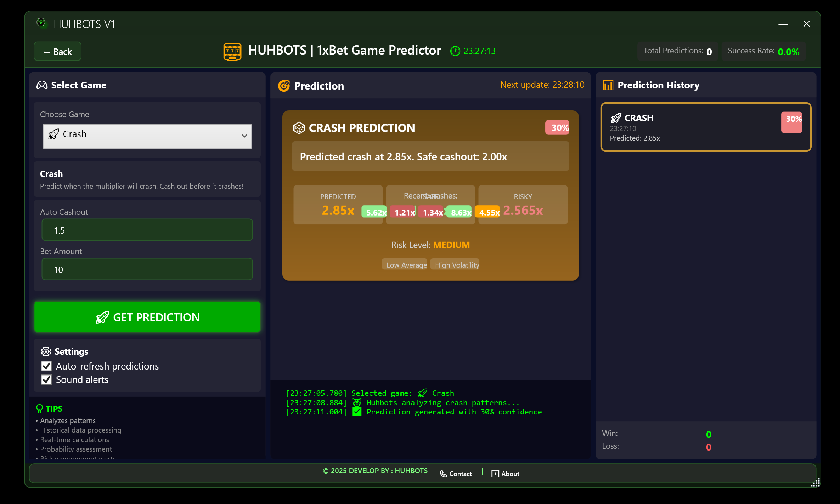Open the Contact link in footer
The image size is (840, 504).
click(456, 474)
